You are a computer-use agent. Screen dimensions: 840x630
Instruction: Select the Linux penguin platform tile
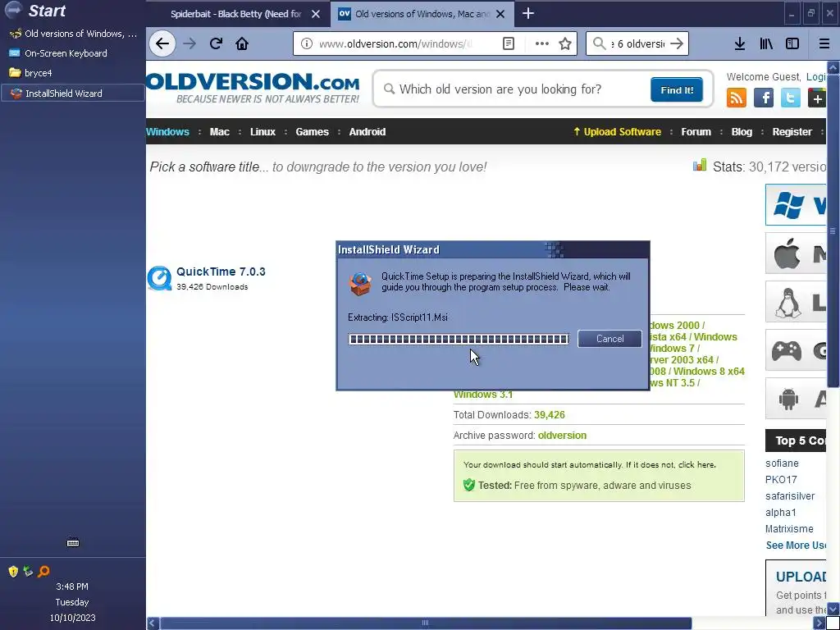[x=796, y=302]
